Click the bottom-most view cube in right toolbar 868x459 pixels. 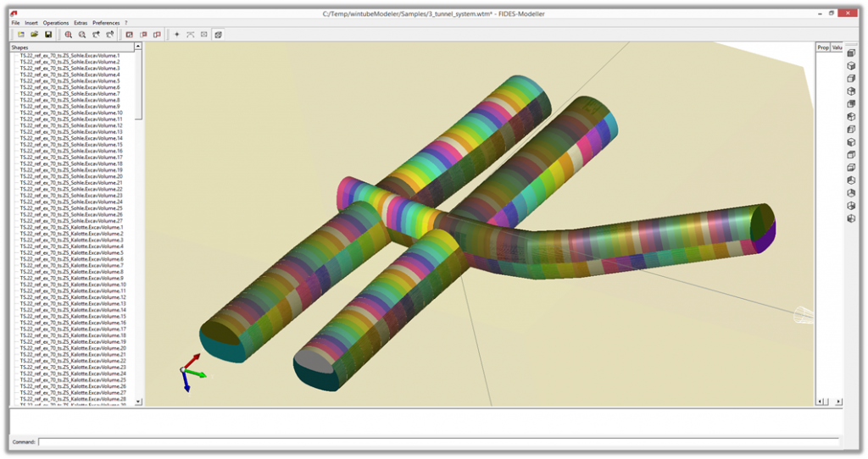tap(851, 218)
